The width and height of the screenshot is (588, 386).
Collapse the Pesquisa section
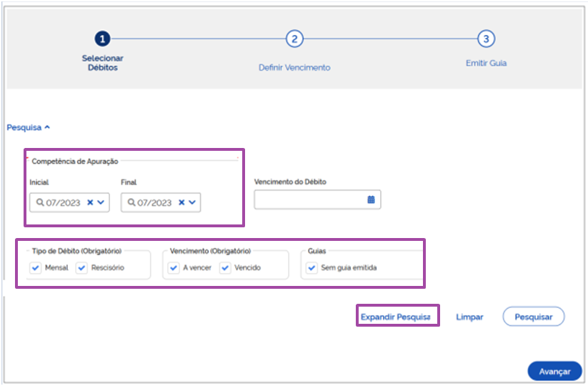(28, 127)
